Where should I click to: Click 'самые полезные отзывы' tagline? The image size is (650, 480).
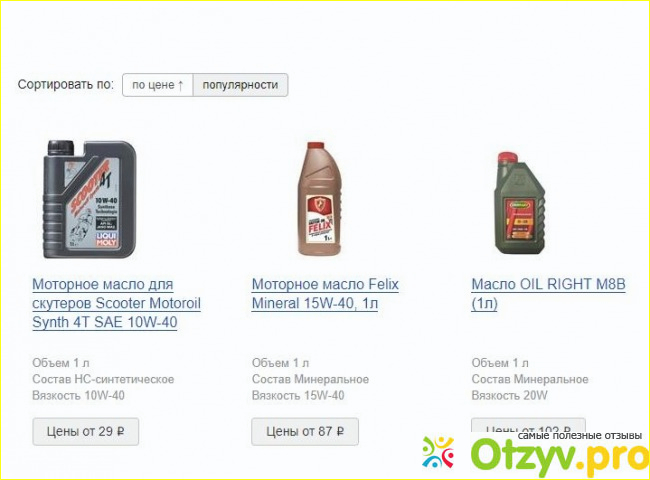580,436
